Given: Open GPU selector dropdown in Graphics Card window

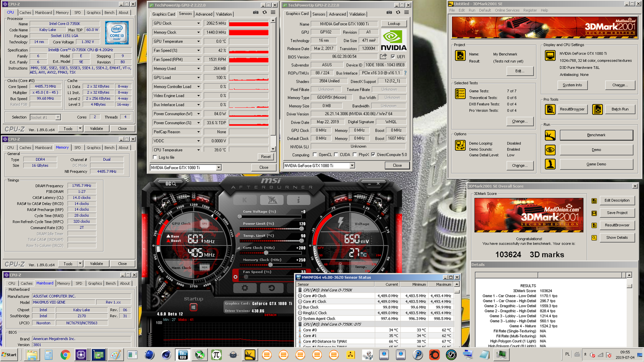Looking at the screenshot, I should click(352, 166).
